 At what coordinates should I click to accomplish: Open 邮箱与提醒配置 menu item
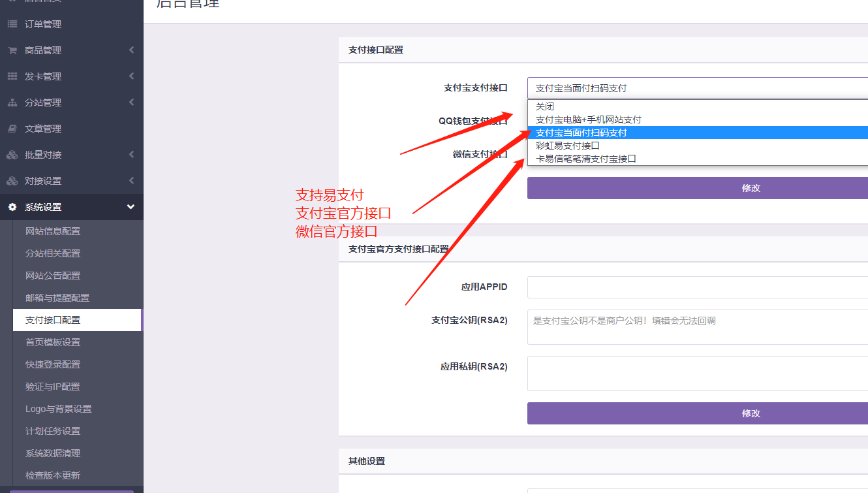[x=57, y=298]
